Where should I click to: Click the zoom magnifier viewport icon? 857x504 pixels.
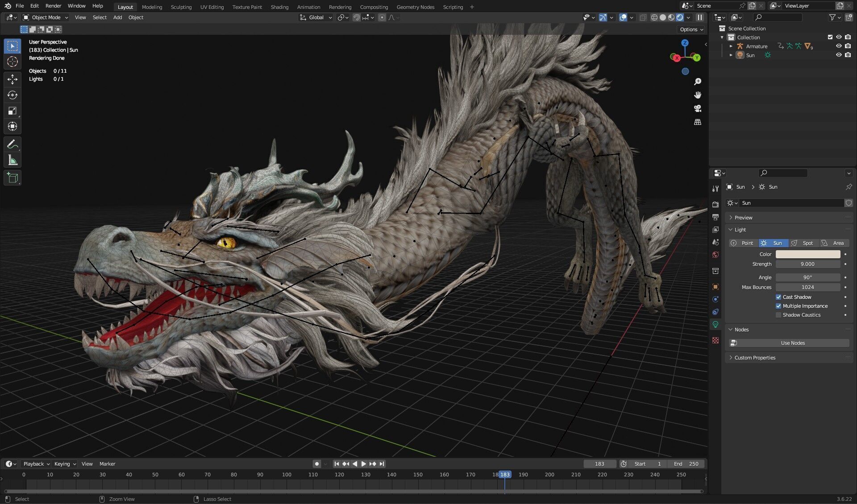pyautogui.click(x=698, y=82)
